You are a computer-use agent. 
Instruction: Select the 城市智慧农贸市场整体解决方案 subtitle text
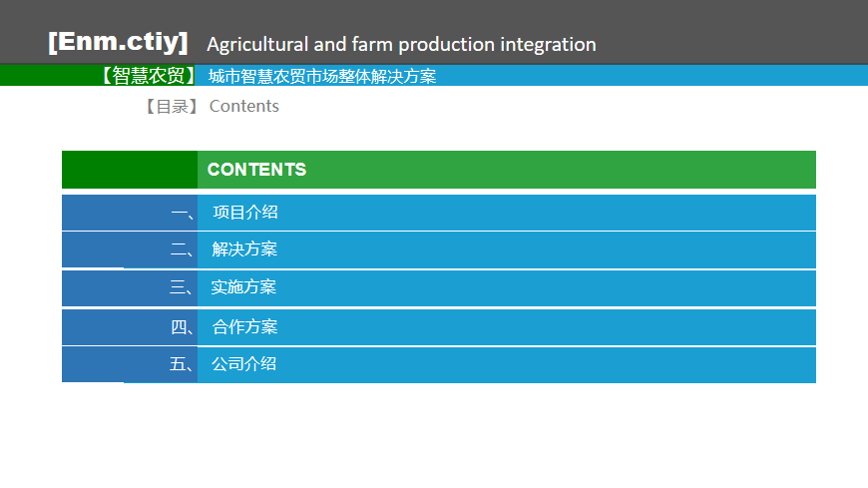tap(322, 76)
